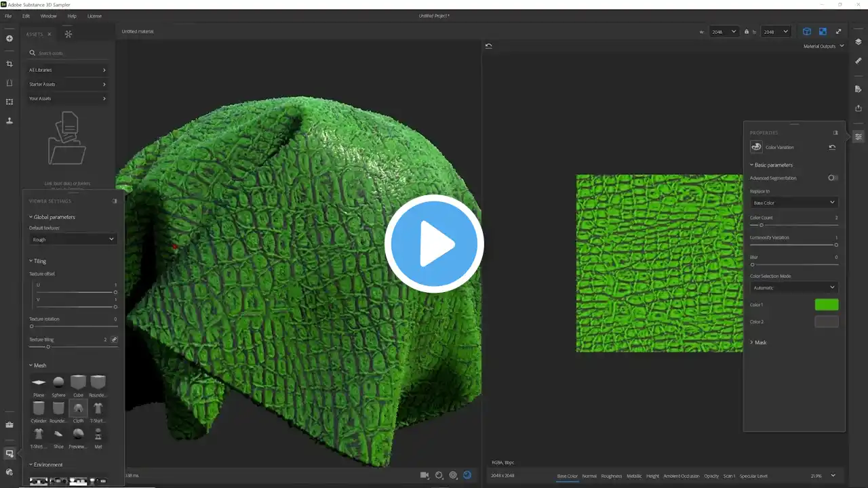This screenshot has width=868, height=488.
Task: Click the green Color 1 swatch
Action: (x=826, y=305)
